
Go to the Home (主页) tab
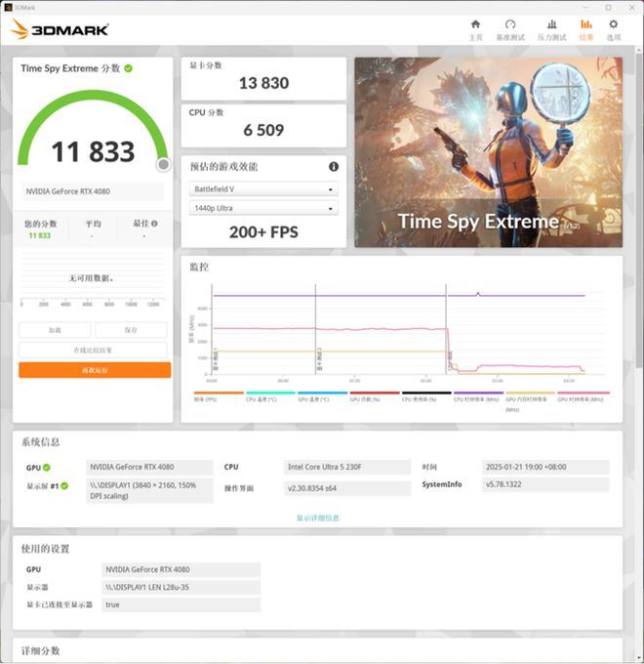[475, 28]
